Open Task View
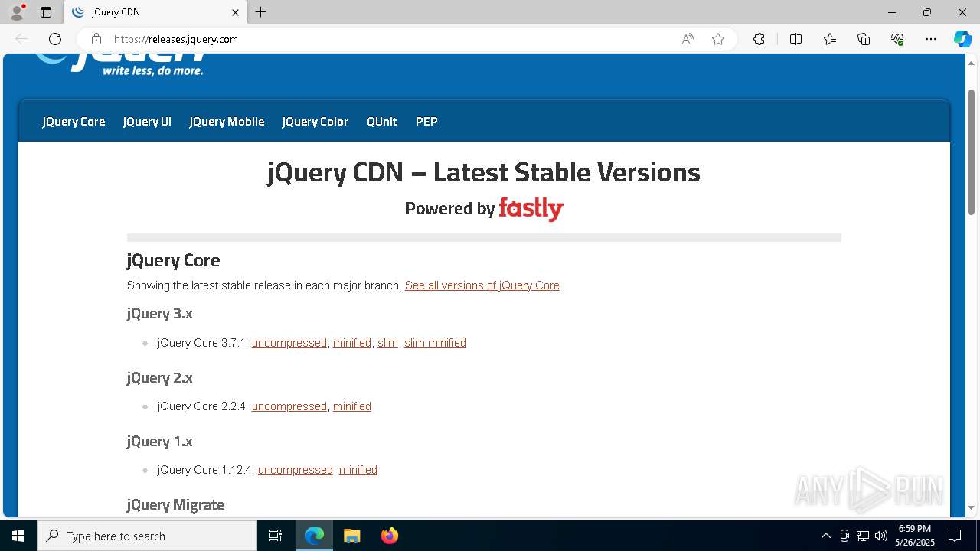Screen dimensions: 980x551 tap(276, 536)
